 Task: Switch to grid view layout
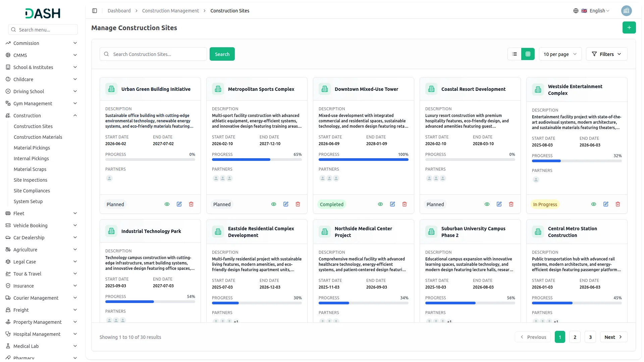pos(528,54)
